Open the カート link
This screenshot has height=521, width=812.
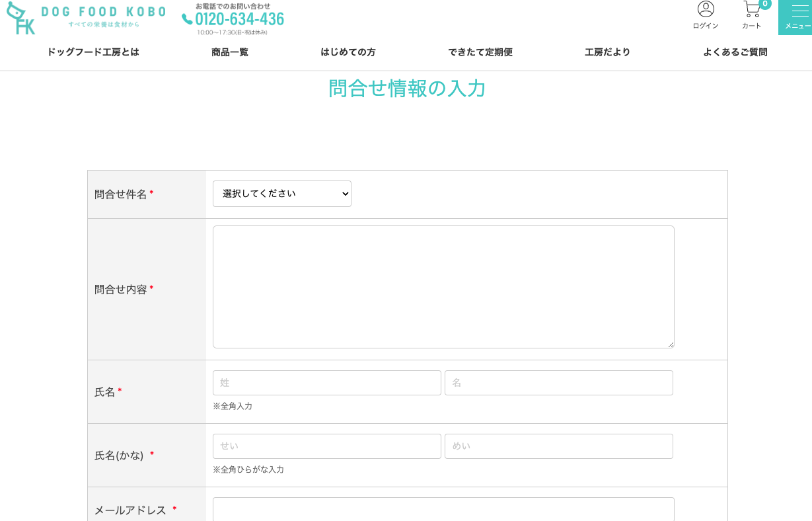click(751, 25)
